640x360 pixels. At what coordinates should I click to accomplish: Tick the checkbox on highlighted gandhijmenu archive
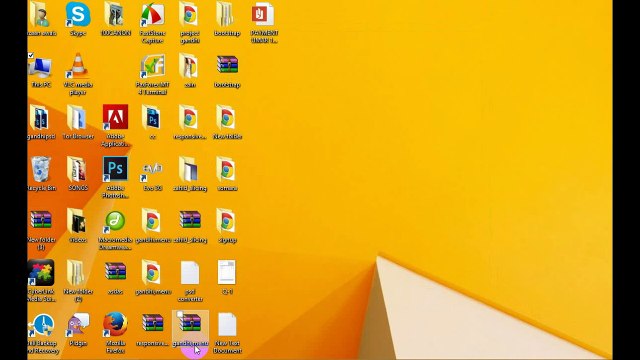[180, 314]
